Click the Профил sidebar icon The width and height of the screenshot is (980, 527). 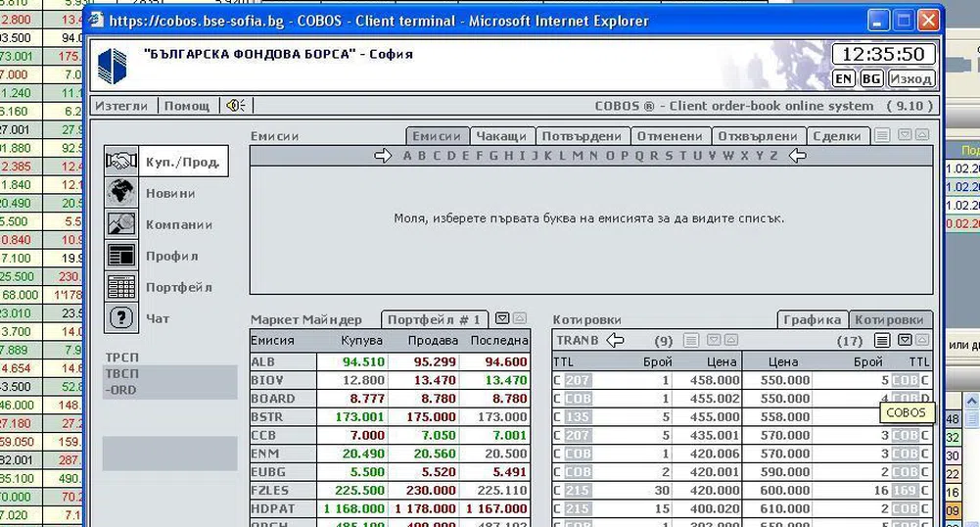point(121,256)
